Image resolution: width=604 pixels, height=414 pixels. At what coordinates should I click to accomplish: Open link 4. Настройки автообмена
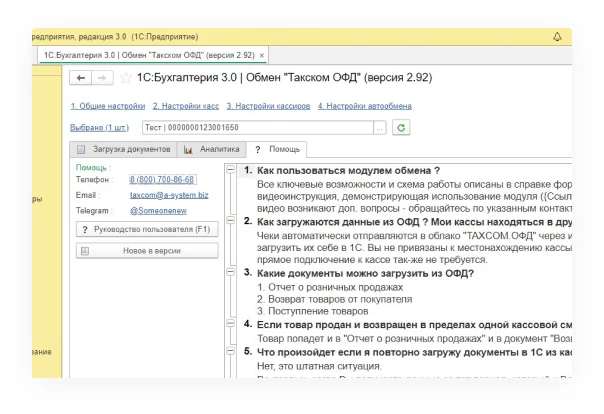[x=364, y=106]
